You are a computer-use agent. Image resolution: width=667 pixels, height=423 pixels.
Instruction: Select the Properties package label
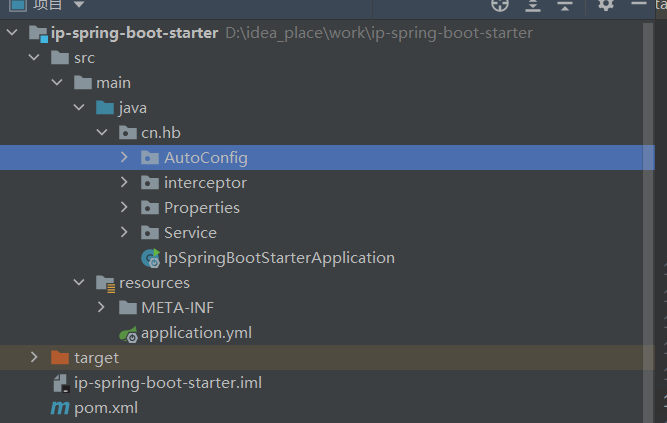202,208
